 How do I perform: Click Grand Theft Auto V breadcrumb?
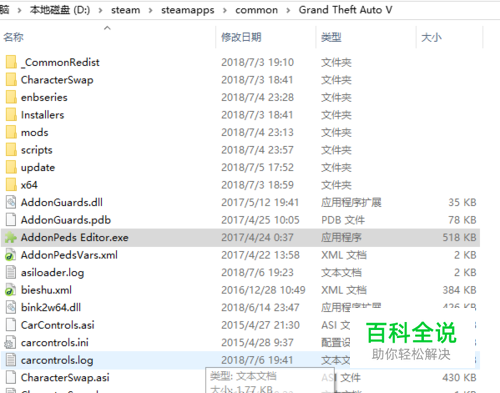345,10
